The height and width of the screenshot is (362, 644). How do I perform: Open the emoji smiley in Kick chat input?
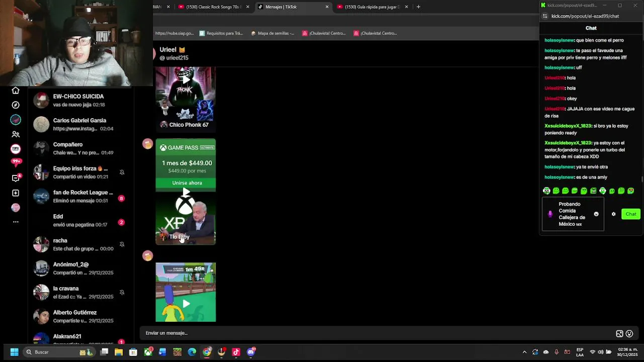[596, 214]
